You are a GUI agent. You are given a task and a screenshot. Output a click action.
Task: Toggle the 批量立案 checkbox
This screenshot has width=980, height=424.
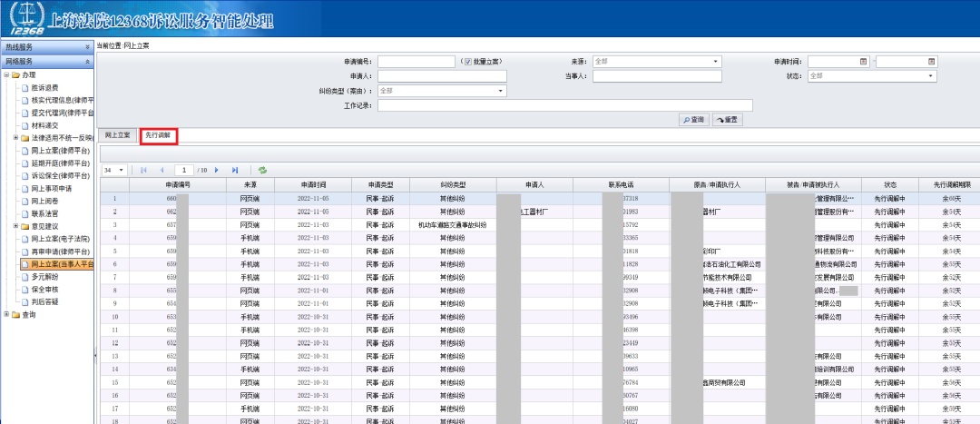pos(467,62)
